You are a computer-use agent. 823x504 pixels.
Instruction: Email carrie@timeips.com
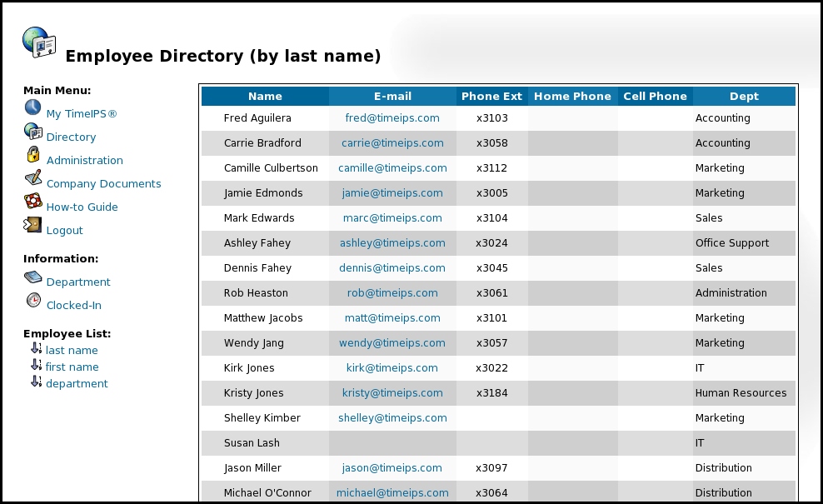tap(392, 142)
